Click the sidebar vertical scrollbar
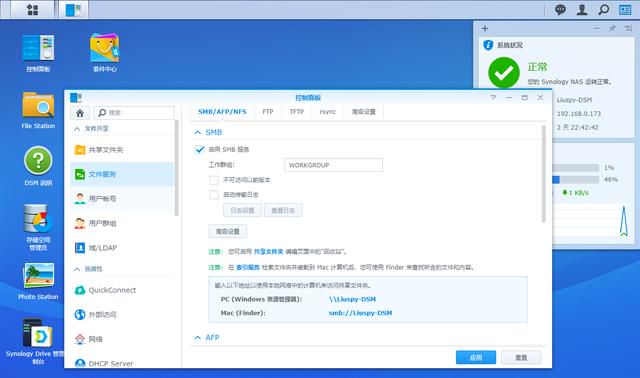This screenshot has height=378, width=640. pyautogui.click(x=176, y=168)
